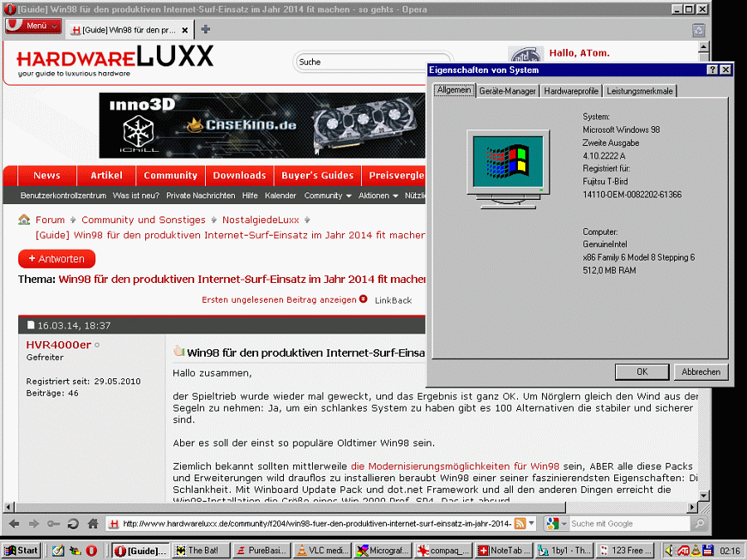
Task: Click the help question mark in dialog title
Action: point(712,70)
